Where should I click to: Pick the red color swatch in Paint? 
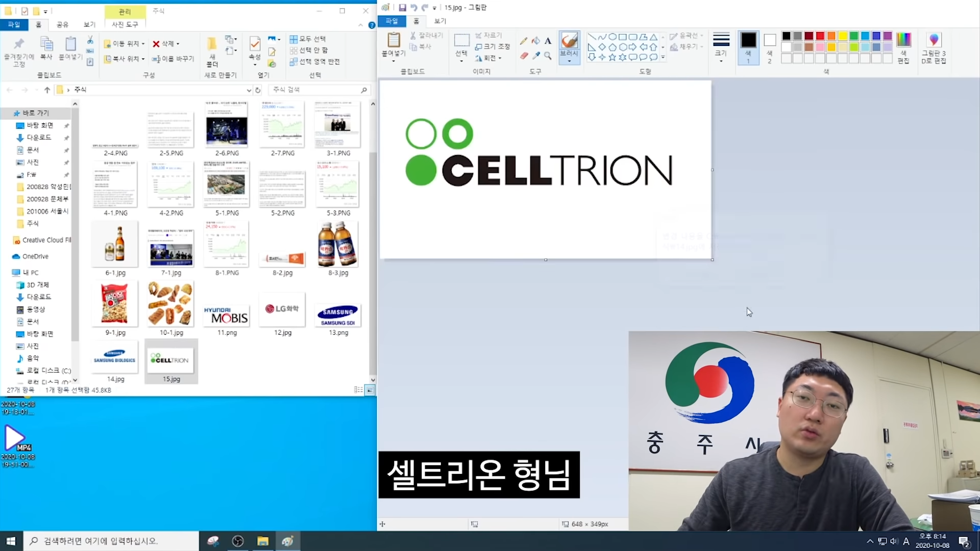[820, 36]
